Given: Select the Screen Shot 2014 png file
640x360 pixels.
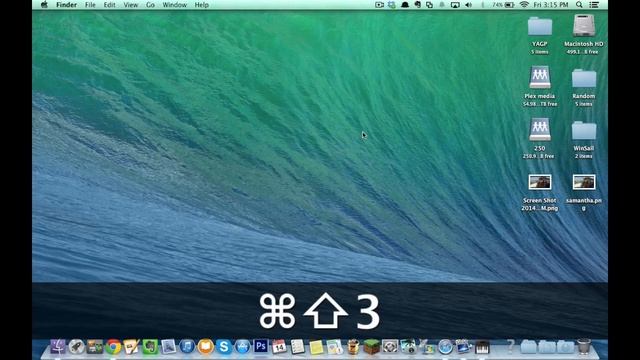Looking at the screenshot, I should (540, 182).
